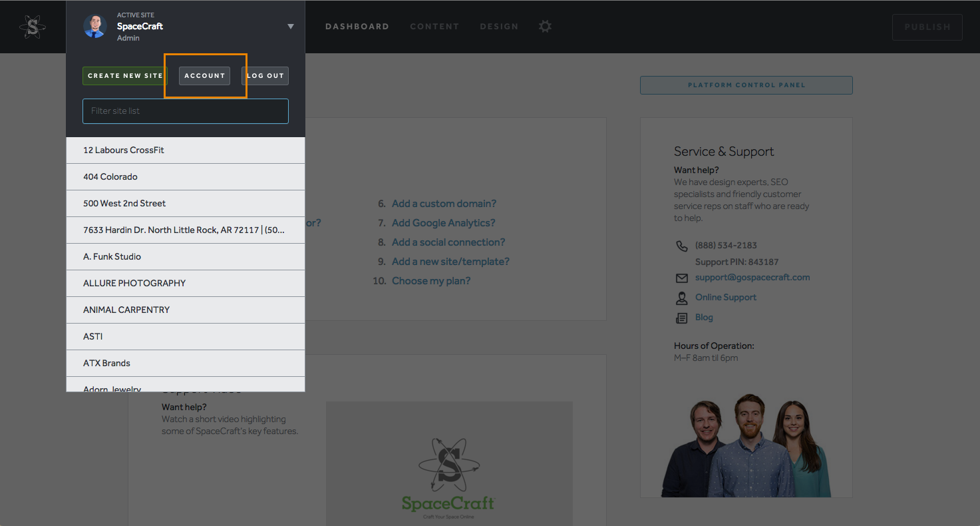This screenshot has height=526, width=980.
Task: Click the SpaceCraft atom logo icon
Action: tap(33, 27)
